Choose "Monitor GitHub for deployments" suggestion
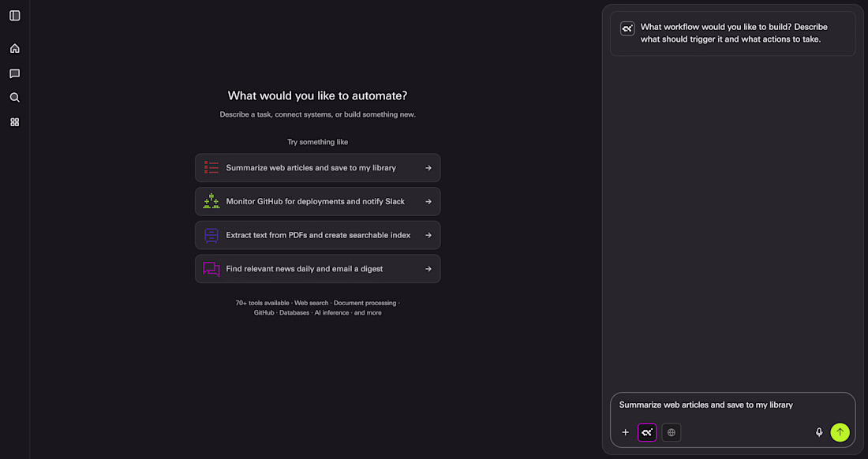 click(x=315, y=202)
